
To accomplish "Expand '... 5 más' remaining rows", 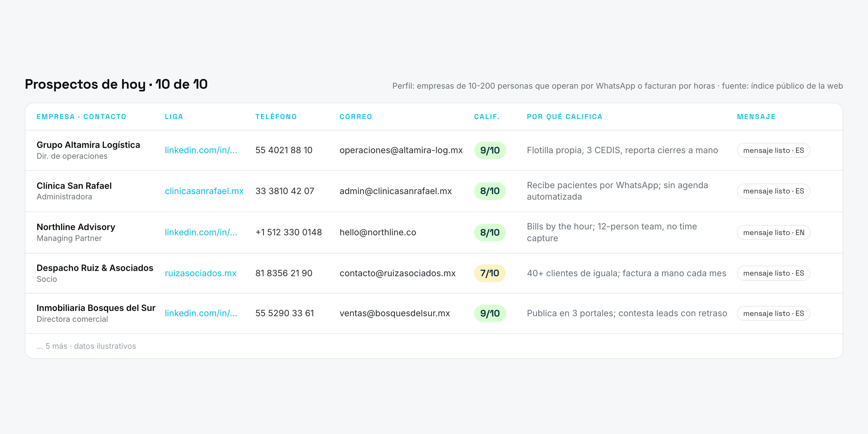I will 86,346.
